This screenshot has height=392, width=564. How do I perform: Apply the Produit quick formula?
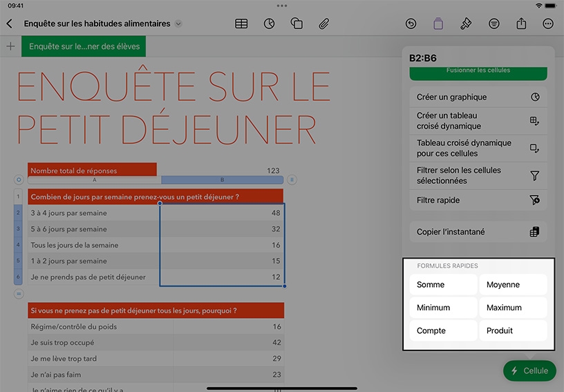513,330
